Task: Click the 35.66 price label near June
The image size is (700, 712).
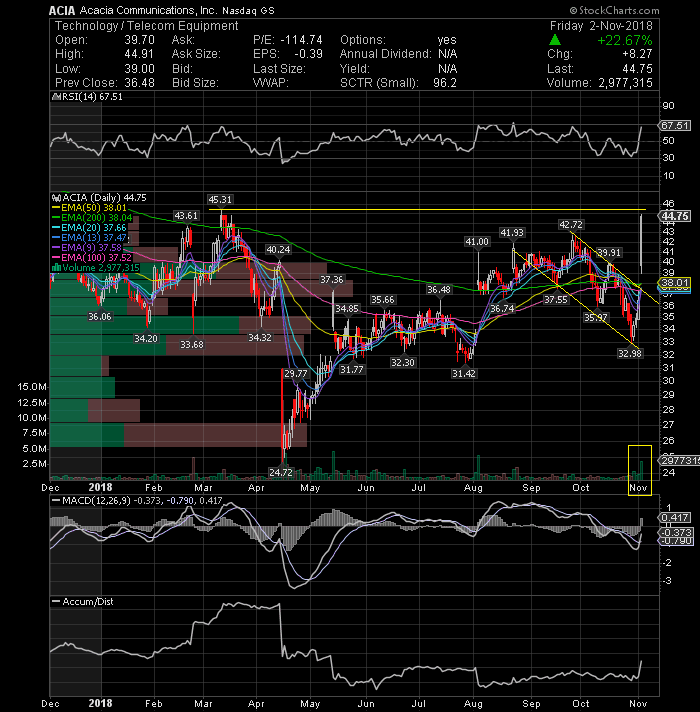Action: click(383, 299)
